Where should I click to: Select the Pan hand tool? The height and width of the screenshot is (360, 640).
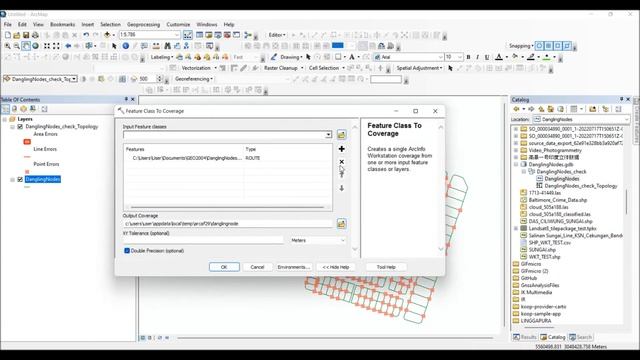(26, 46)
